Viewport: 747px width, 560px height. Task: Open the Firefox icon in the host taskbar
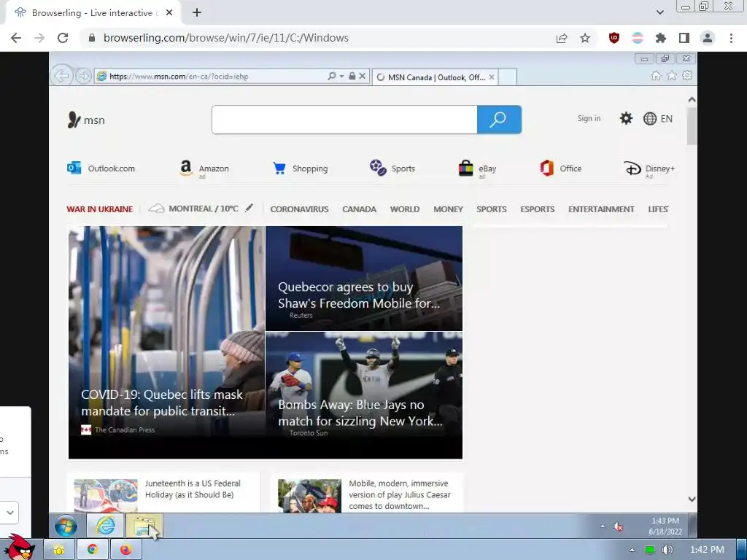pyautogui.click(x=125, y=550)
